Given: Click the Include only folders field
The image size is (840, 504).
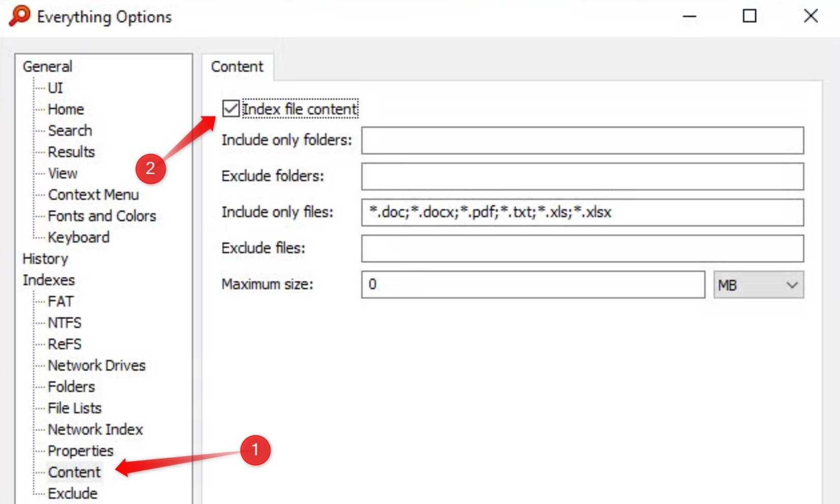Looking at the screenshot, I should 582,141.
